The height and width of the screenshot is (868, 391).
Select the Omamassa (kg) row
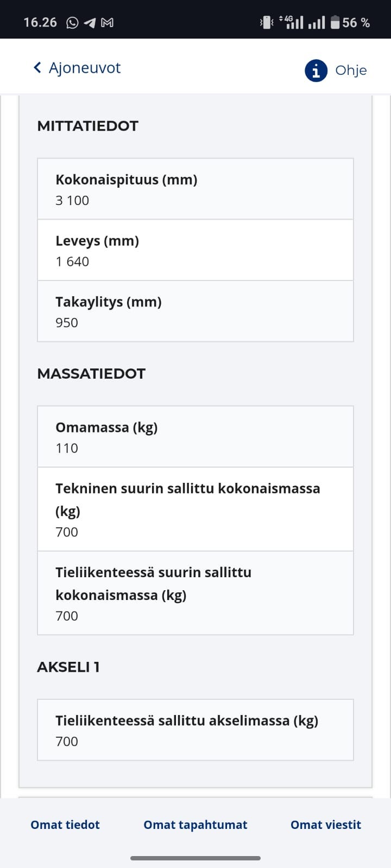(x=195, y=436)
